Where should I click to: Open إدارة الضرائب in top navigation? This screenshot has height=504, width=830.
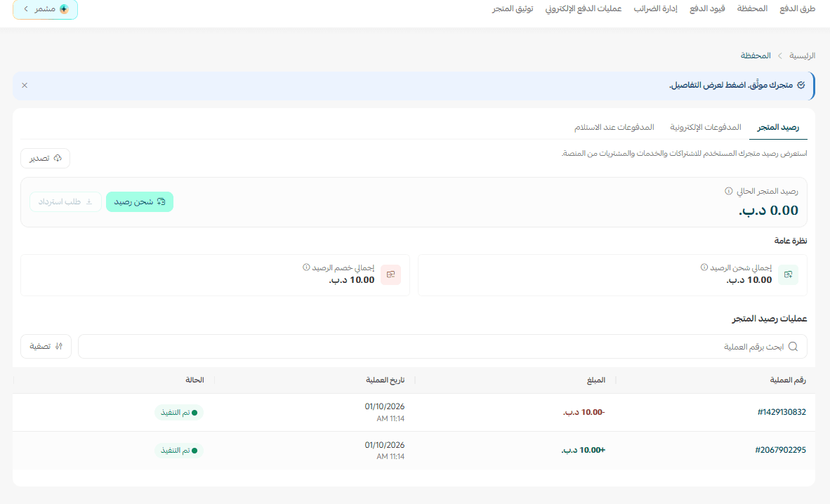point(655,9)
